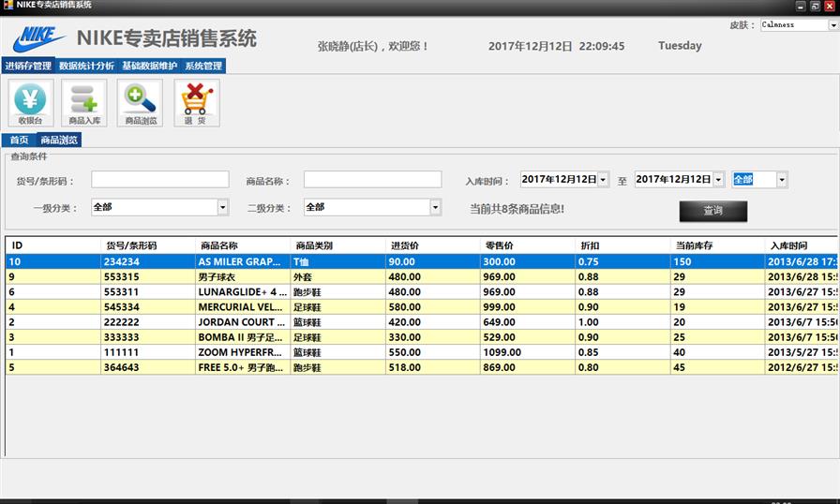Click barcode cell 545334
840x504 pixels.
point(148,307)
